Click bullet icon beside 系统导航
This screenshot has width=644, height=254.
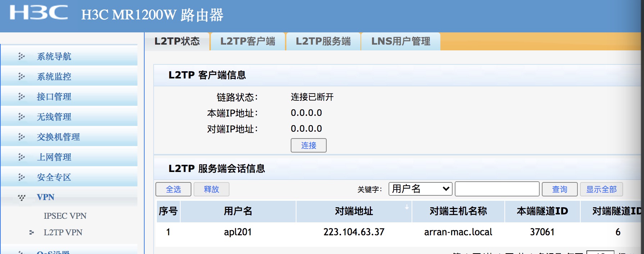(x=22, y=56)
